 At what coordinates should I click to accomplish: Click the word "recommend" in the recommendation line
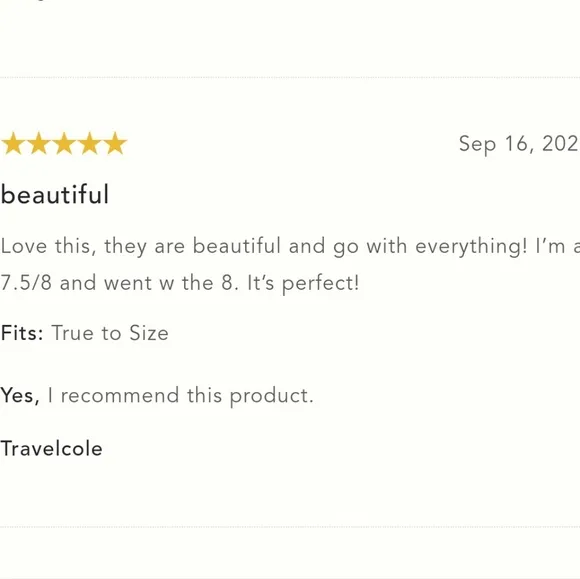coord(120,395)
